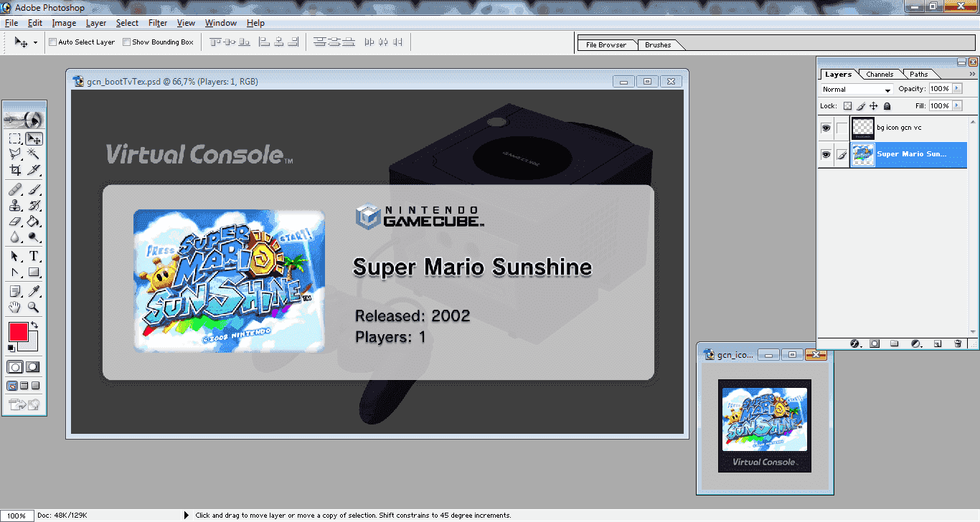
Task: Open the blending mode Normal dropdown
Action: tap(857, 90)
